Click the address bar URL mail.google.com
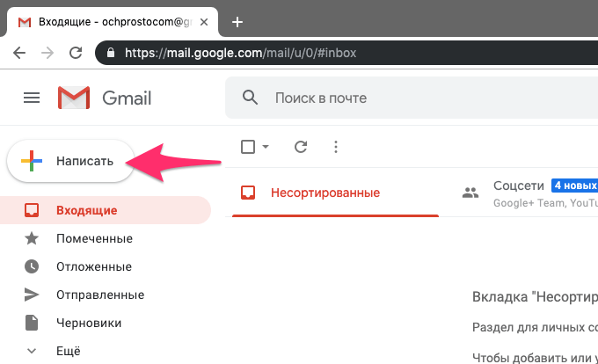The image size is (598, 364). 241,53
